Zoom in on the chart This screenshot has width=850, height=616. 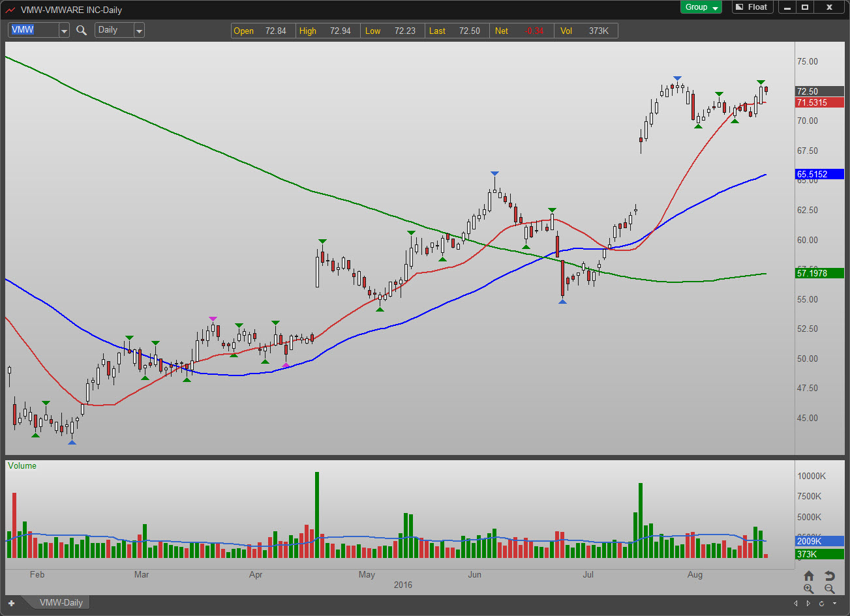[809, 589]
